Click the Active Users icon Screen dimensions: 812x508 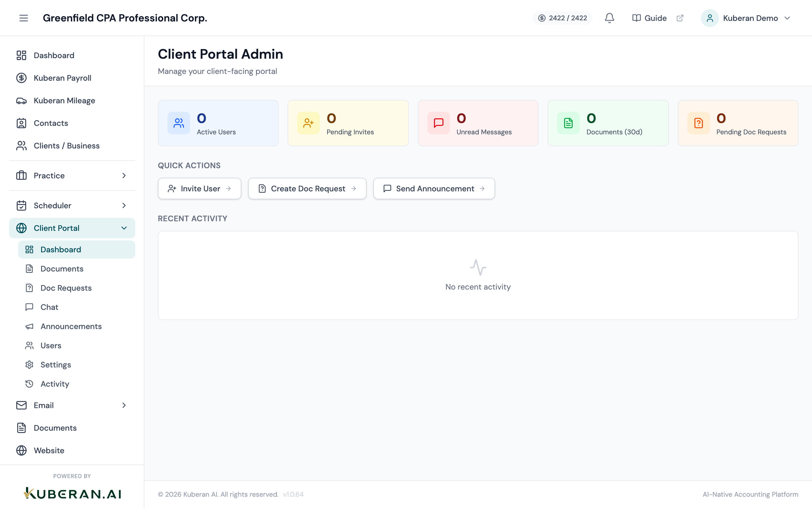[x=178, y=123]
